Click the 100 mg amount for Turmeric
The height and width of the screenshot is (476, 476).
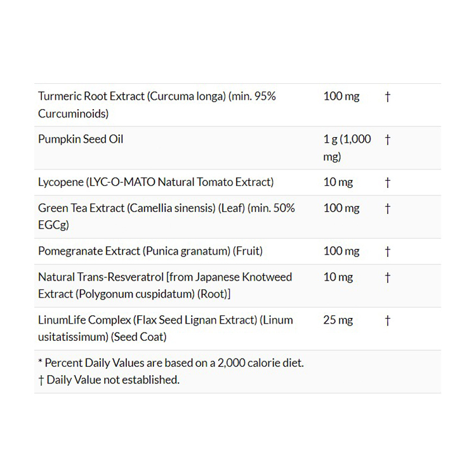pyautogui.click(x=341, y=96)
